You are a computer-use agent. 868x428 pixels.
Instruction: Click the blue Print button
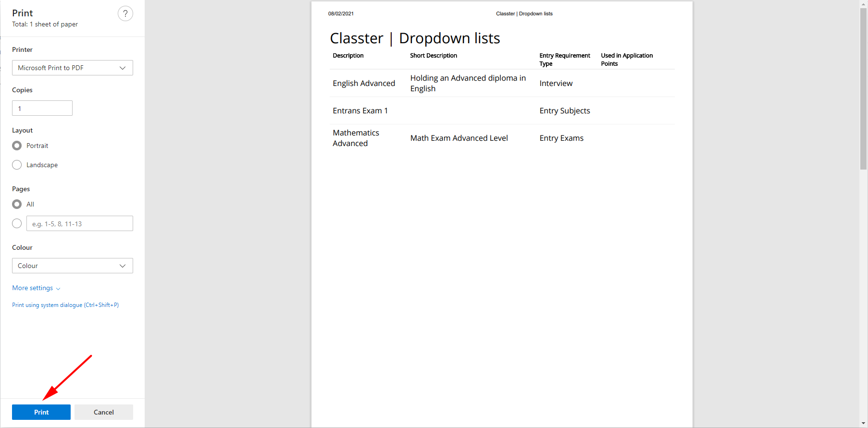(41, 412)
